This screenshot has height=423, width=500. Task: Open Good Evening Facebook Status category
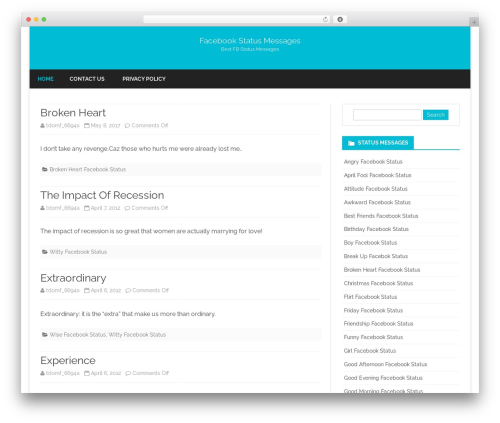pos(383,378)
